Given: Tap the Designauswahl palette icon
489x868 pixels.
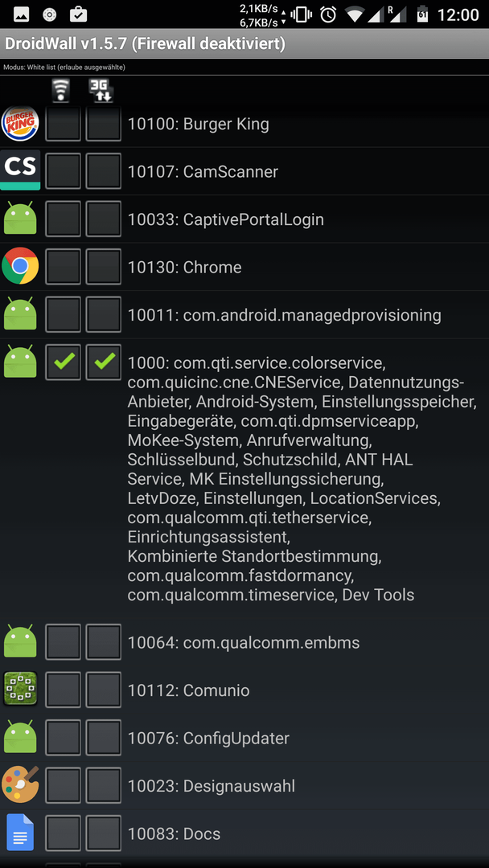Looking at the screenshot, I should [x=20, y=784].
